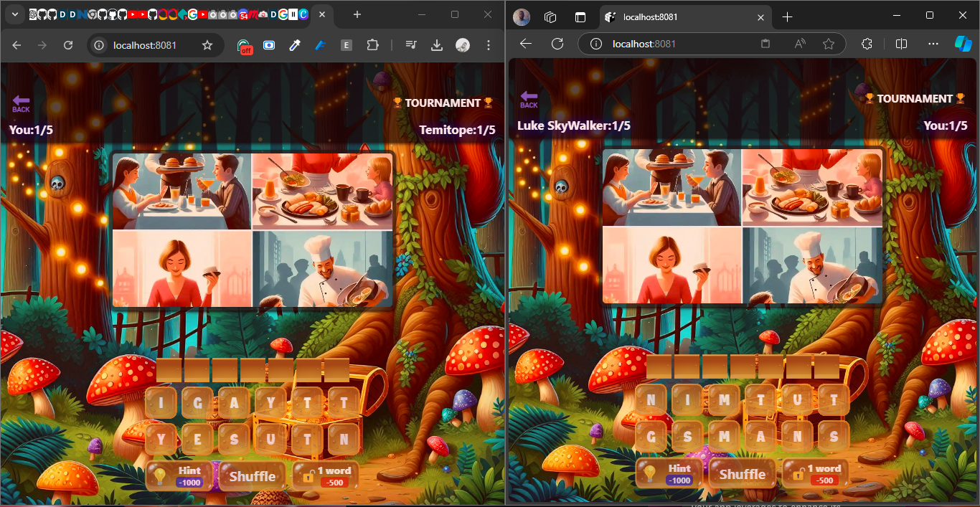Image resolution: width=980 pixels, height=507 pixels.
Task: Click waiter serving couple picture in Chrome window
Action: point(182,191)
